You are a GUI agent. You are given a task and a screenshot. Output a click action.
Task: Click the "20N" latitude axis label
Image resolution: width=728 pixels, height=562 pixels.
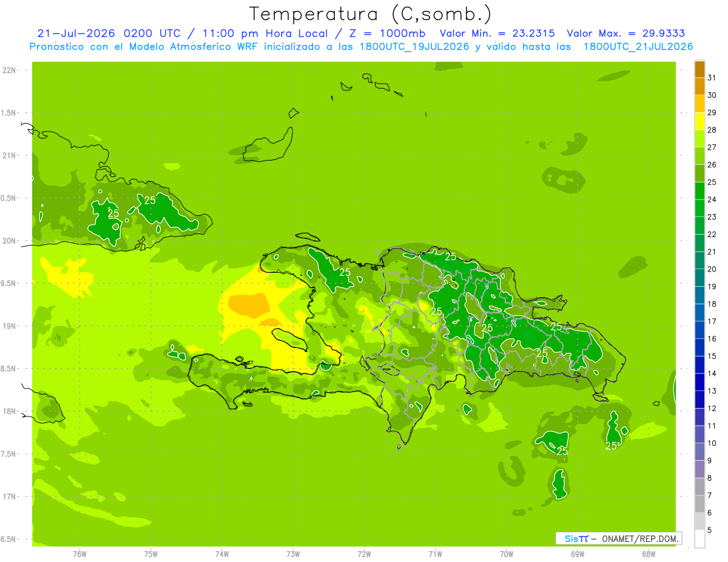9,241
